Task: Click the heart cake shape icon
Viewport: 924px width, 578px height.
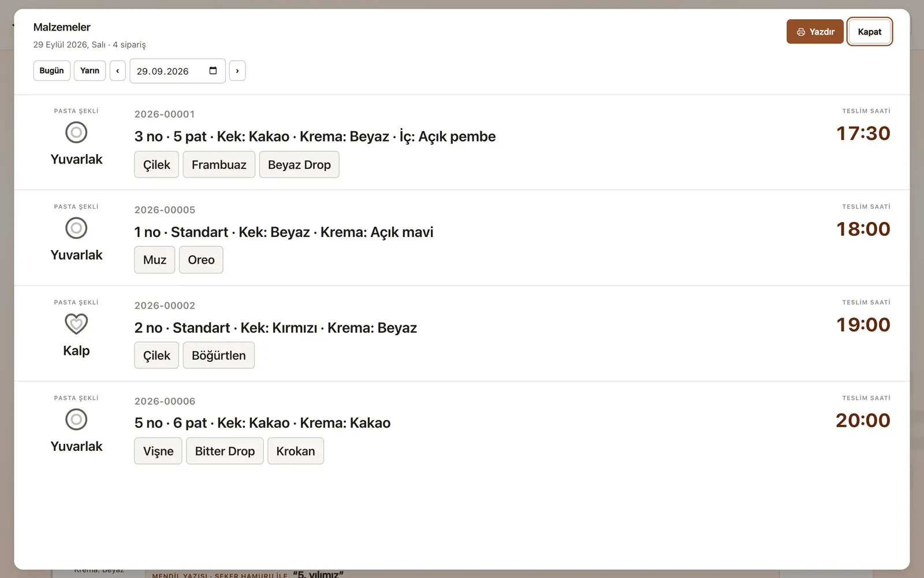Action: click(76, 324)
